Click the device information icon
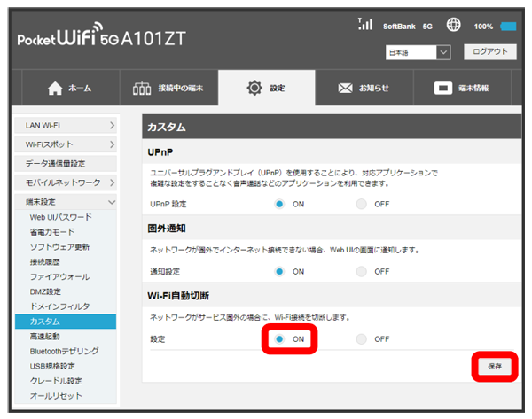The image size is (532, 419). tap(442, 89)
